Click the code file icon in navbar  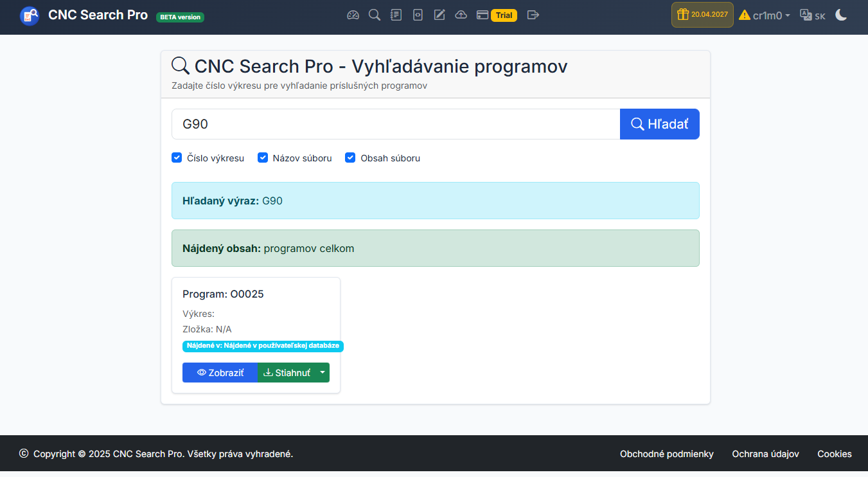[418, 15]
